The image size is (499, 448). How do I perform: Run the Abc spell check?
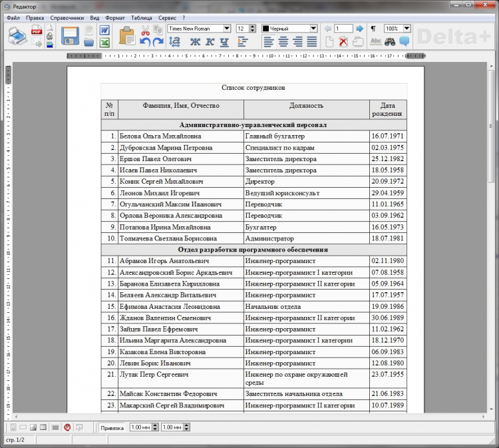click(376, 42)
